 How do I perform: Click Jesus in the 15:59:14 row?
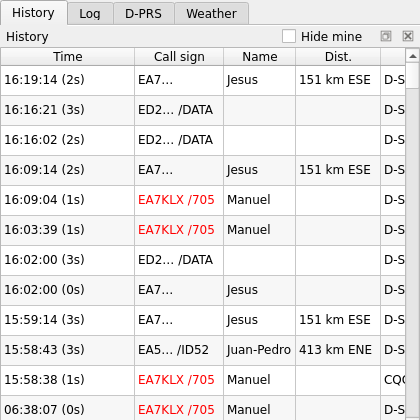(x=259, y=320)
